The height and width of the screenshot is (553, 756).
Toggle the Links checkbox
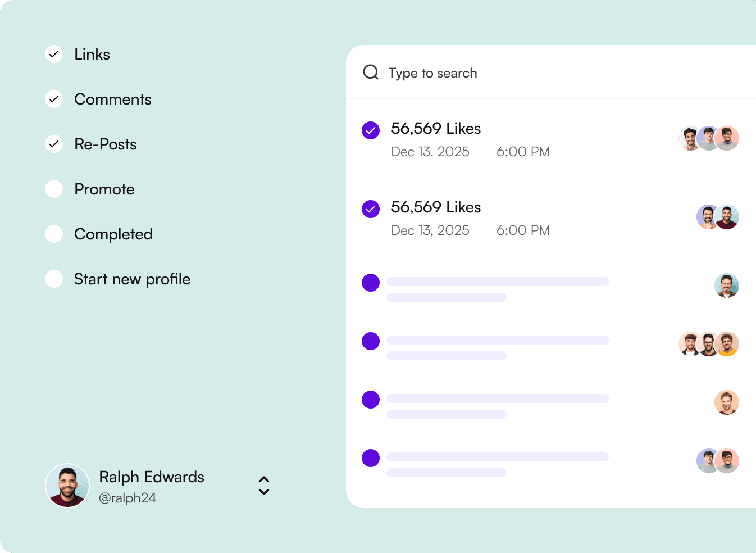pyautogui.click(x=54, y=54)
